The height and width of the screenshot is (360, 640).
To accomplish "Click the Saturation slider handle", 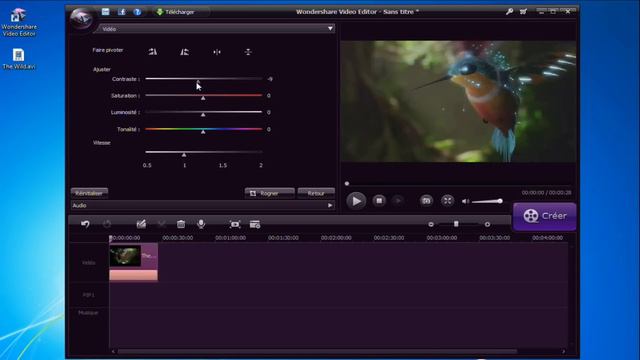I will tap(203, 98).
